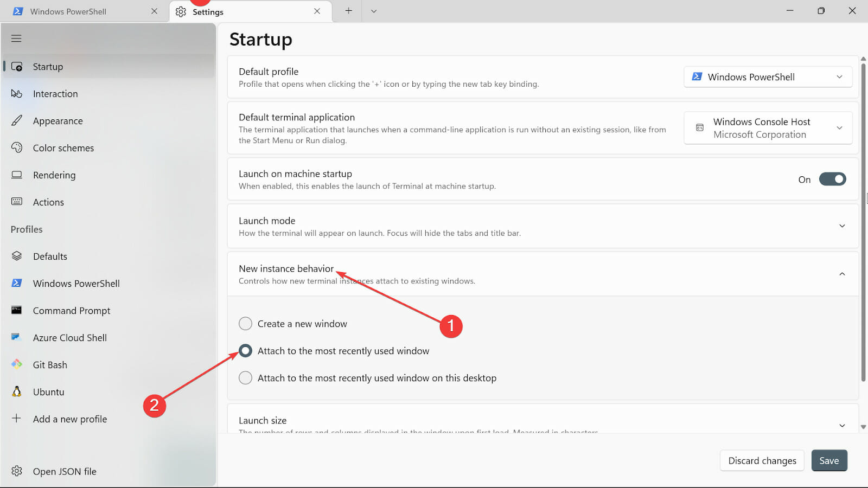The image size is (868, 488).
Task: Click the PowerShell icon in Default profile dropdown
Action: pos(697,77)
